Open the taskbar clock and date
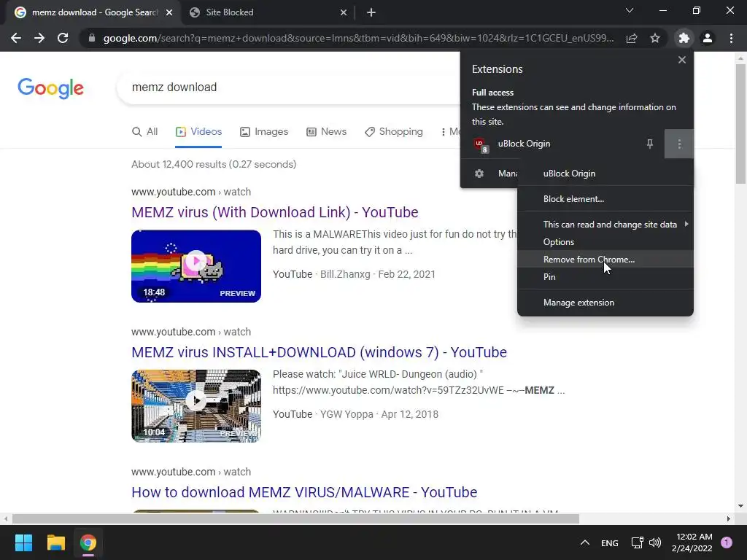This screenshot has width=747, height=560. click(692, 542)
